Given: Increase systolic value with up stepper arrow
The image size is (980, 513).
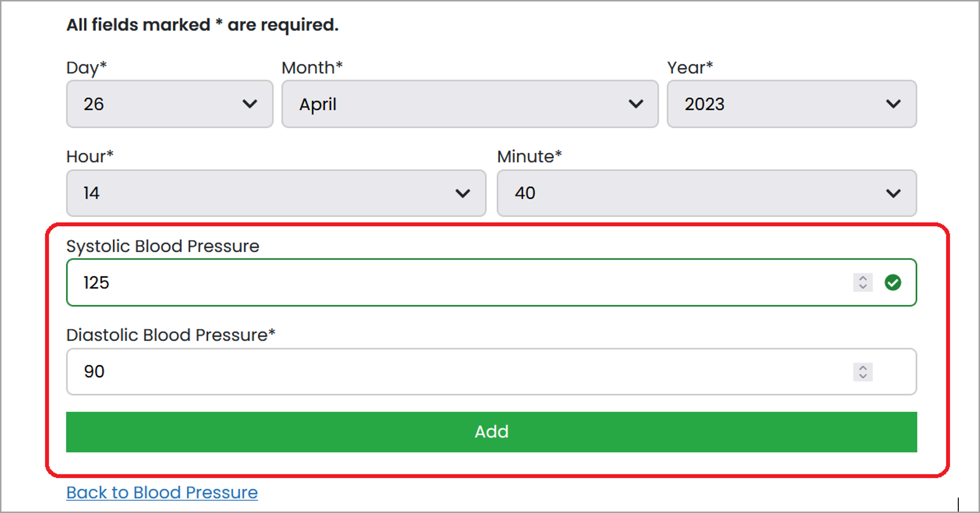Looking at the screenshot, I should 863,278.
